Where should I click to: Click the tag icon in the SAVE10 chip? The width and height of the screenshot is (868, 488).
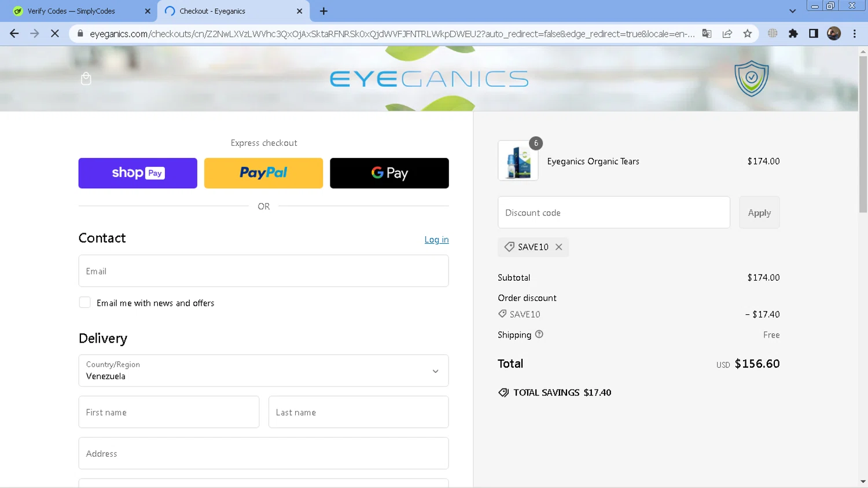pyautogui.click(x=509, y=247)
